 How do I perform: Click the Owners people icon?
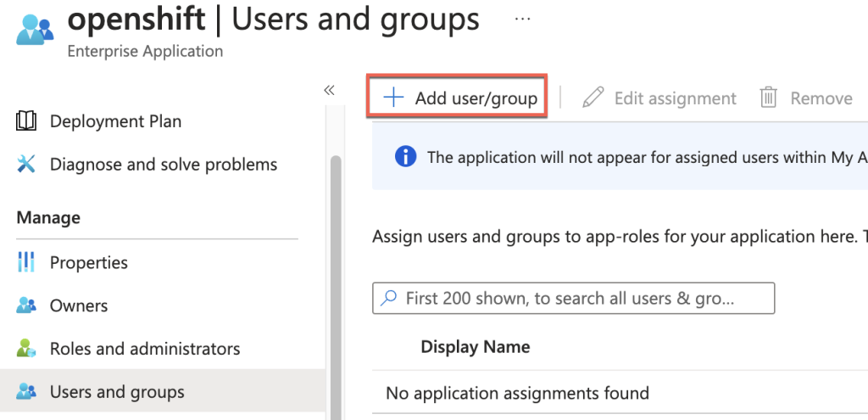coord(26,306)
